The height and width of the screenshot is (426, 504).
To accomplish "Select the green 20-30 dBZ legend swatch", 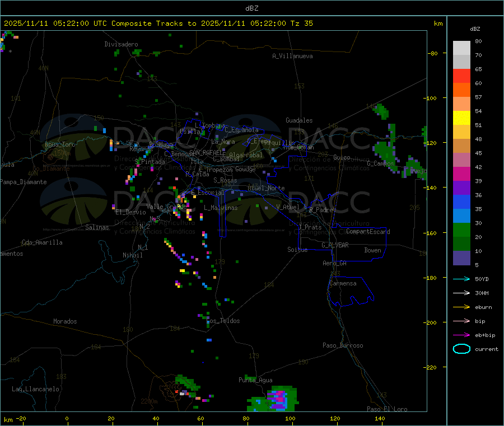I will tap(461, 230).
